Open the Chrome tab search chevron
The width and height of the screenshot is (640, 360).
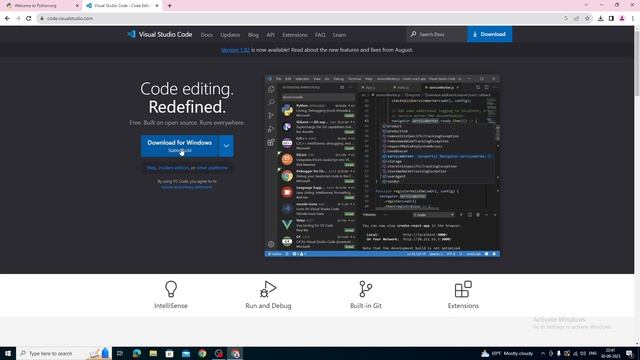click(586, 5)
